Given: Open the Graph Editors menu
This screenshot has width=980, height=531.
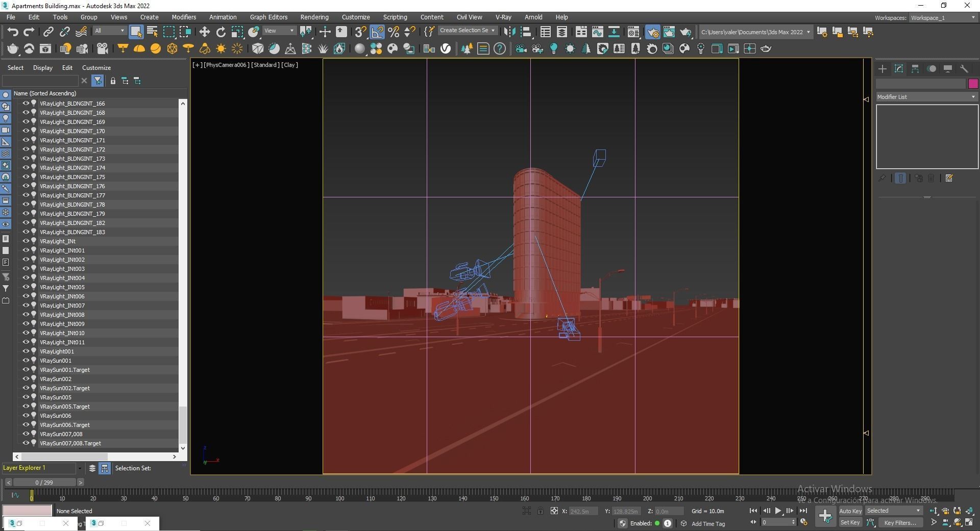Looking at the screenshot, I should coord(268,17).
